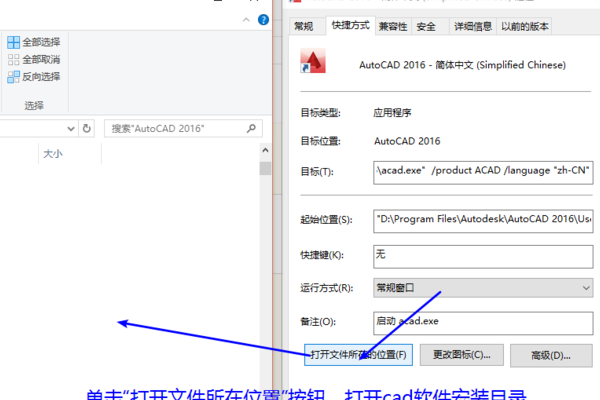Click the 起始位置(S) start-in field

pyautogui.click(x=483, y=221)
